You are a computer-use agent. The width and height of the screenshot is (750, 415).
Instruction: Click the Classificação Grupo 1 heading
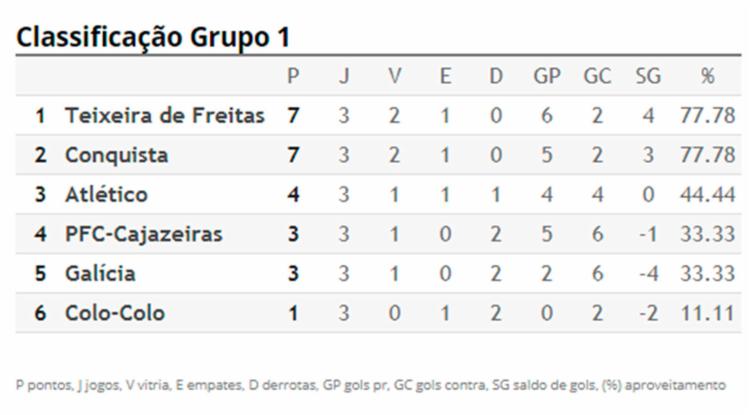pos(154,37)
